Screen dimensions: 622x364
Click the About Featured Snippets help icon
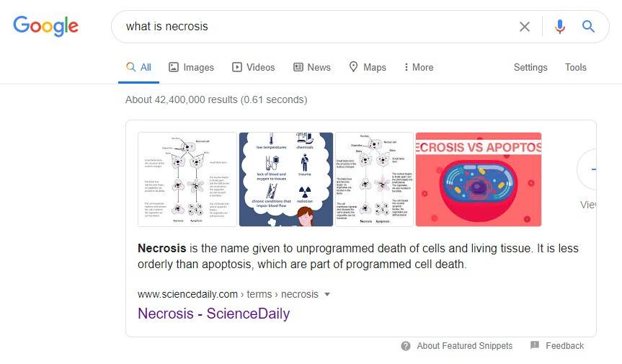click(x=405, y=346)
